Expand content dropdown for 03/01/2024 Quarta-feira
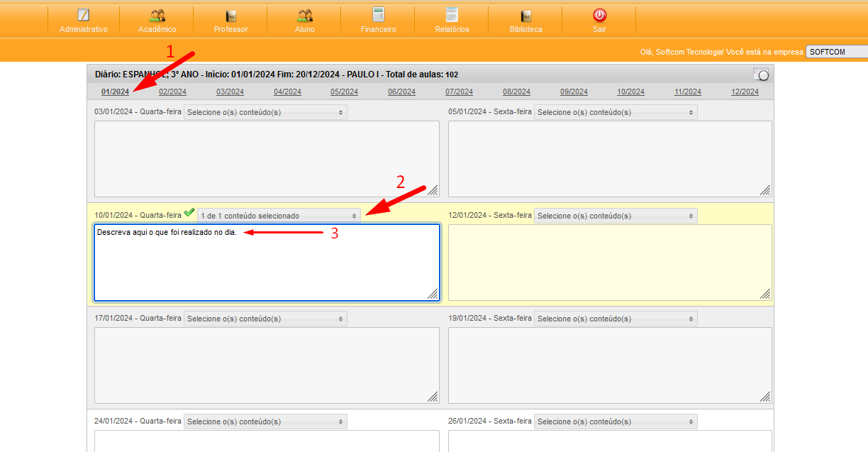 tap(265, 112)
